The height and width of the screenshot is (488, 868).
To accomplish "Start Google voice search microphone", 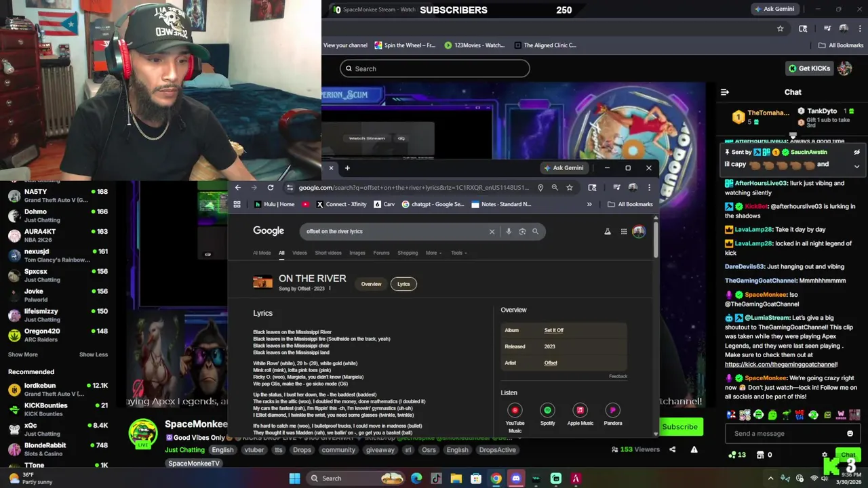I will coord(509,231).
